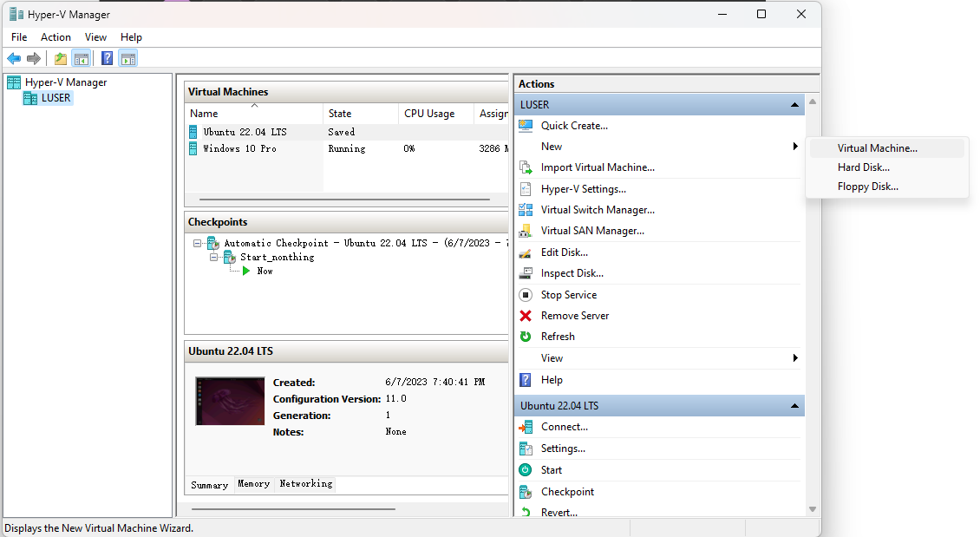Click the Forward arrow toolbar icon
Image resolution: width=980 pixels, height=537 pixels.
tap(34, 59)
